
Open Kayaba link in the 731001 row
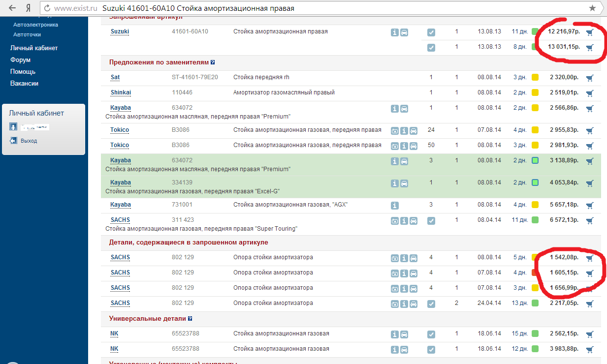[121, 205]
